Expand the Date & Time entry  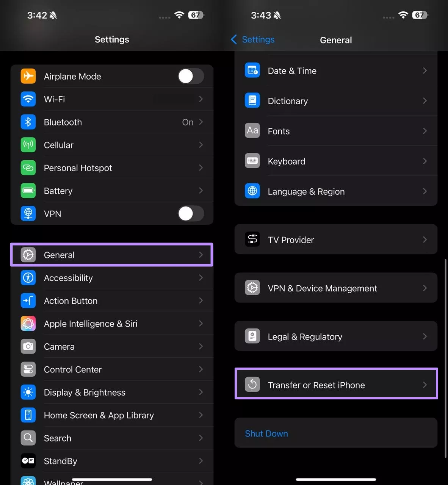coord(425,70)
